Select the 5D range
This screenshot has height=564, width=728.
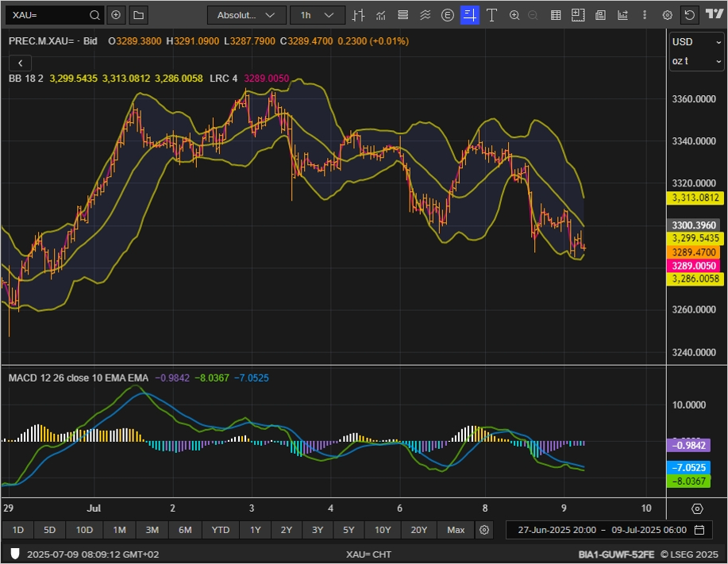coord(49,530)
